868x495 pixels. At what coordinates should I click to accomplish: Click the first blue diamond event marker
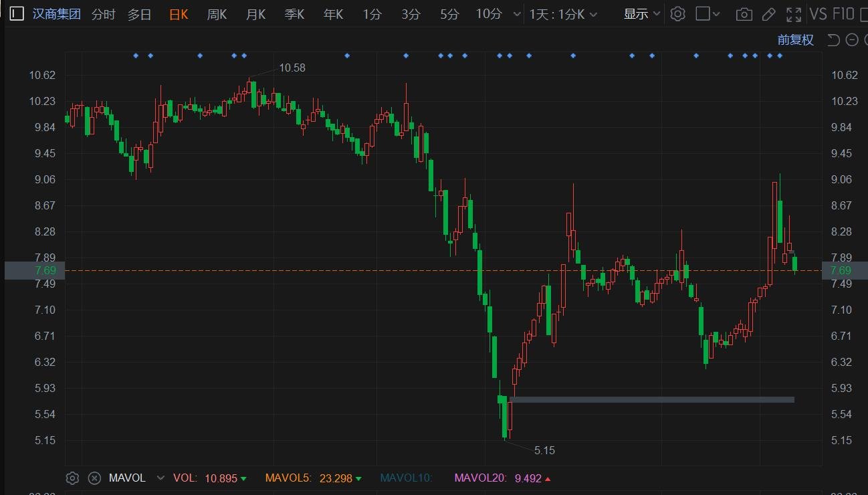pos(136,56)
